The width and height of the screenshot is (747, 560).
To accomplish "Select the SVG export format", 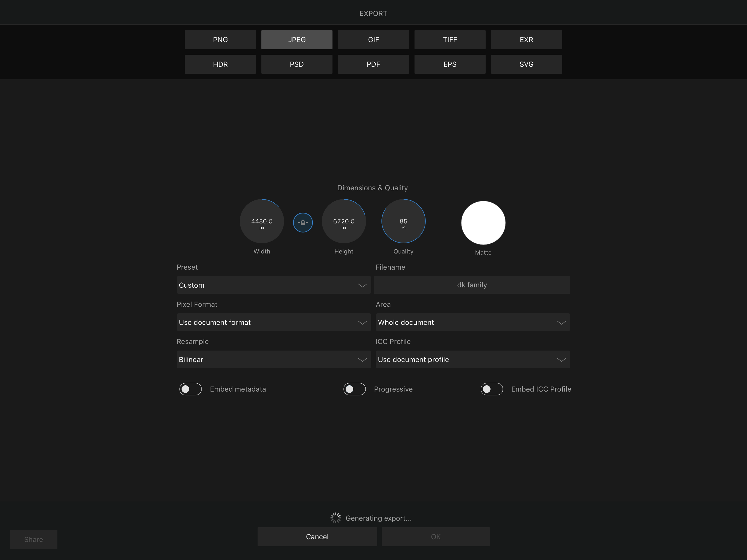I will [526, 64].
